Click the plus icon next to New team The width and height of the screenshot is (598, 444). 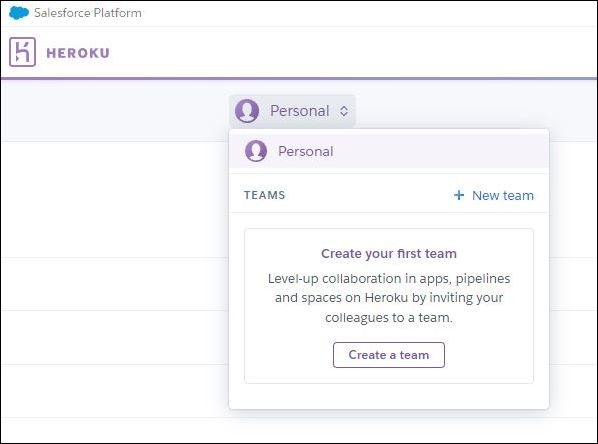click(x=459, y=195)
